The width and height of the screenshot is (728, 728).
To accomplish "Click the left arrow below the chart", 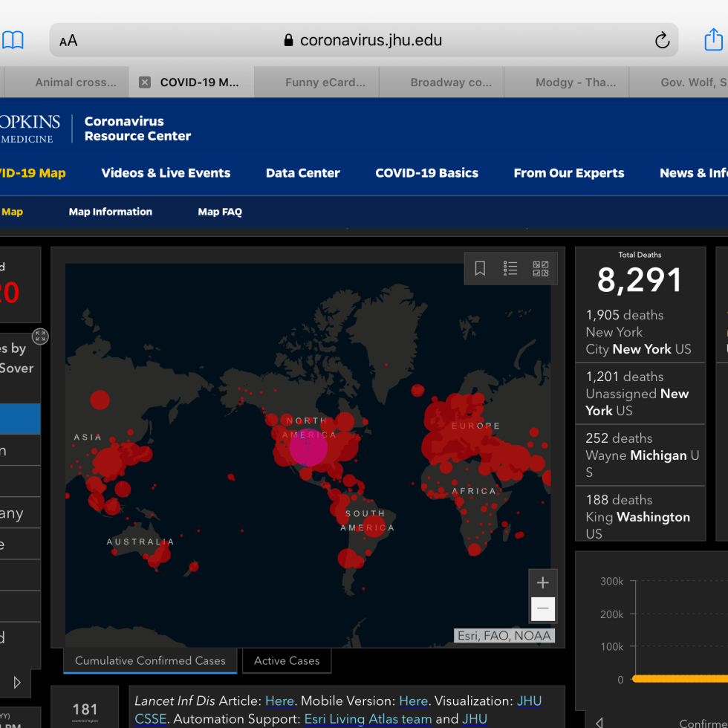I will [x=599, y=721].
